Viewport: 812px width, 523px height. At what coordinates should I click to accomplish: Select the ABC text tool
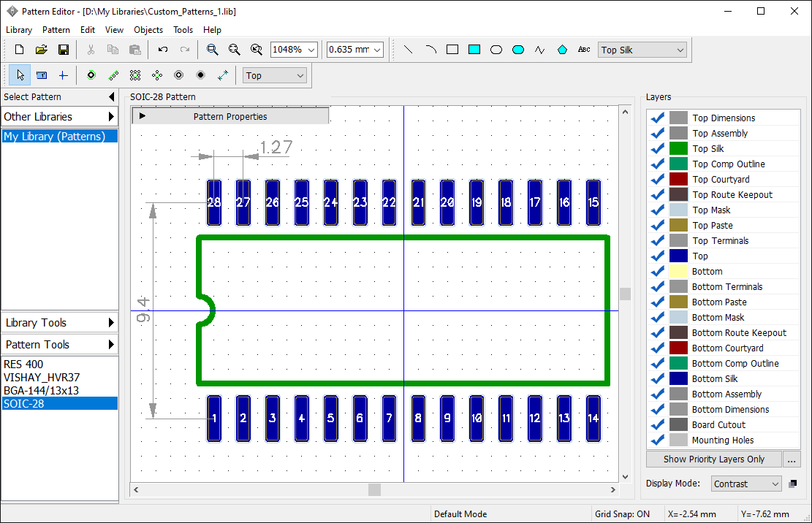(584, 50)
